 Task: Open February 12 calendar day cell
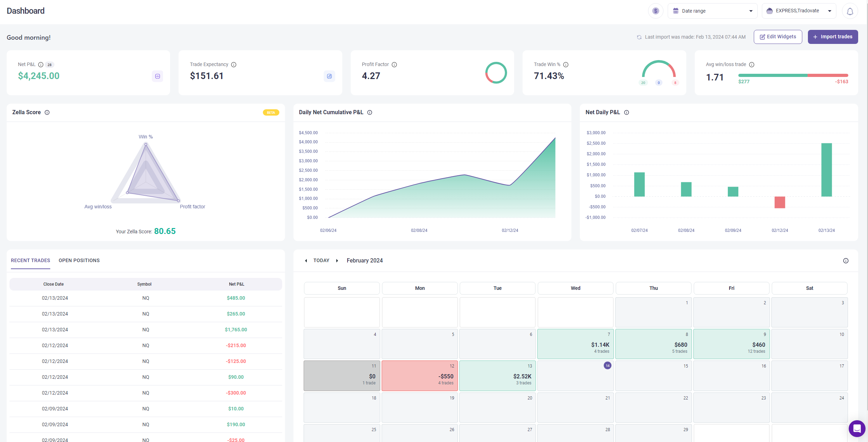pos(420,376)
